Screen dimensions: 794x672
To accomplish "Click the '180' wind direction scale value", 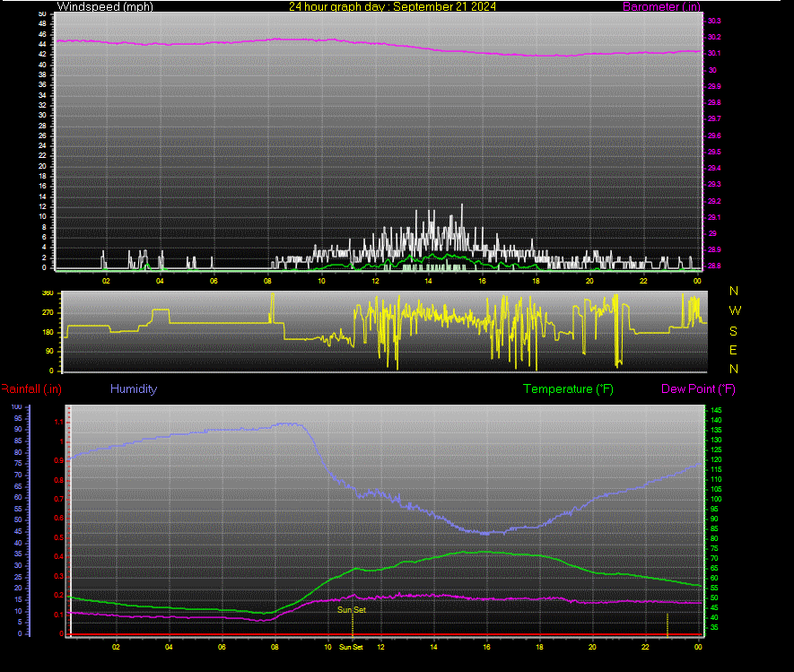I will [x=48, y=332].
